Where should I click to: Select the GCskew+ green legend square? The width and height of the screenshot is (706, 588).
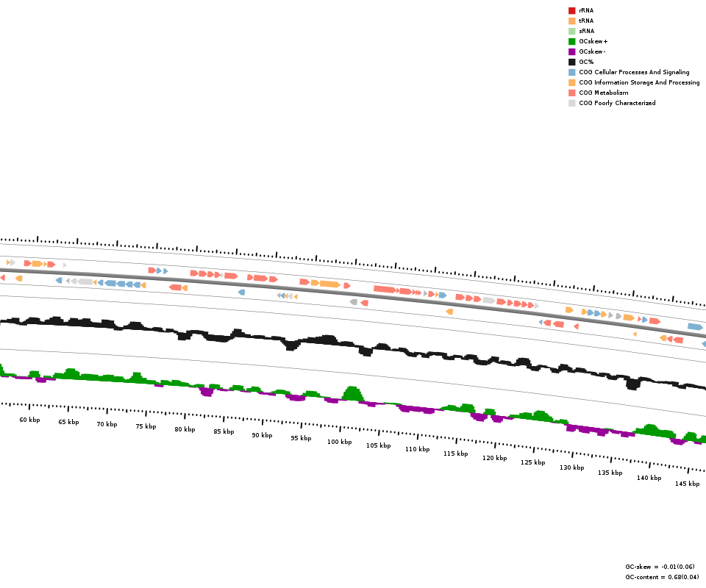[x=571, y=41]
